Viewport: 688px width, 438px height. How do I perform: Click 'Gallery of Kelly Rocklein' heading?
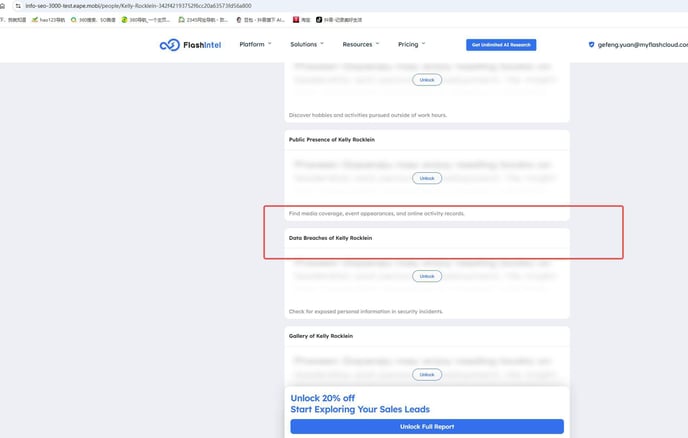[x=321, y=336]
